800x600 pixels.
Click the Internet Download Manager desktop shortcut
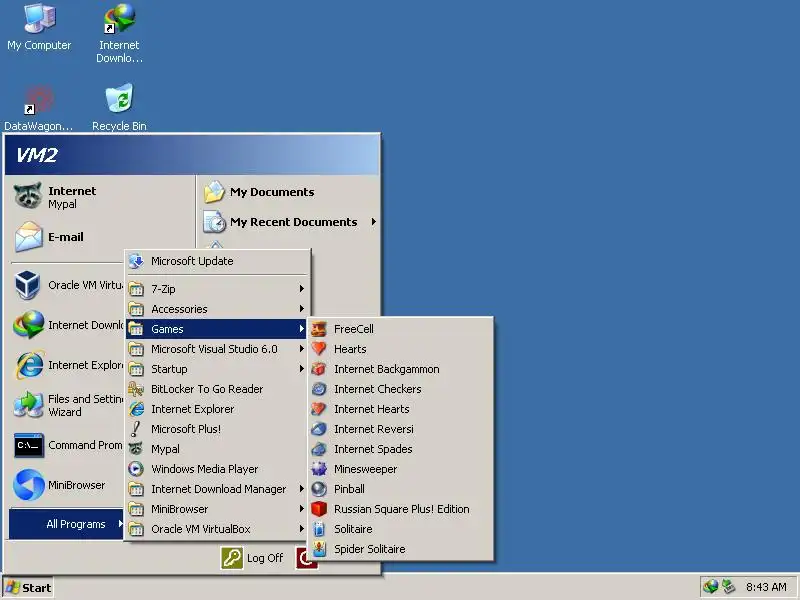[x=119, y=19]
